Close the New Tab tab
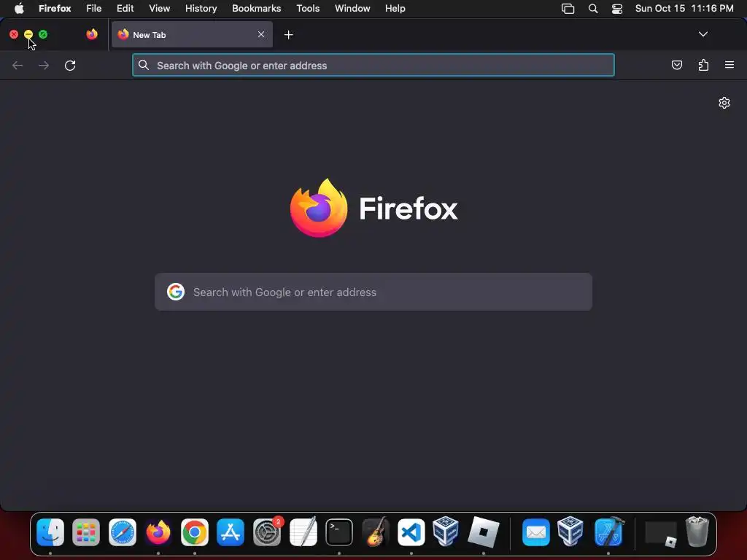Screen dimensions: 747x560 pyautogui.click(x=261, y=34)
